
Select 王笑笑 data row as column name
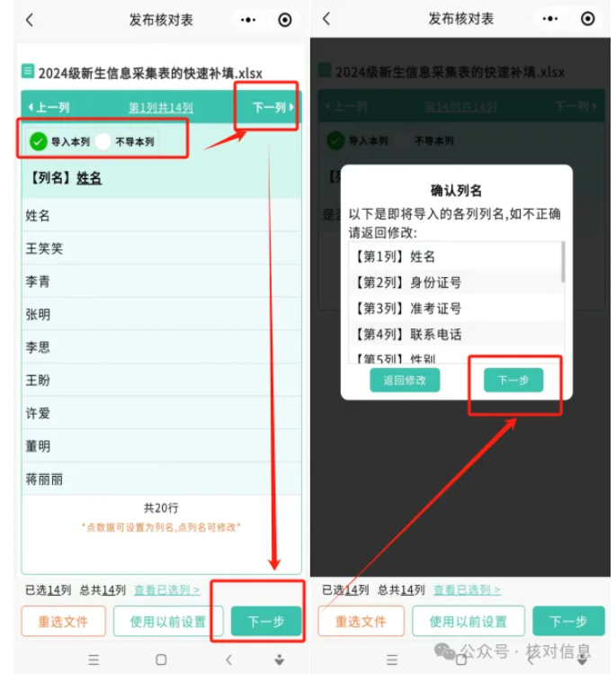(x=162, y=248)
